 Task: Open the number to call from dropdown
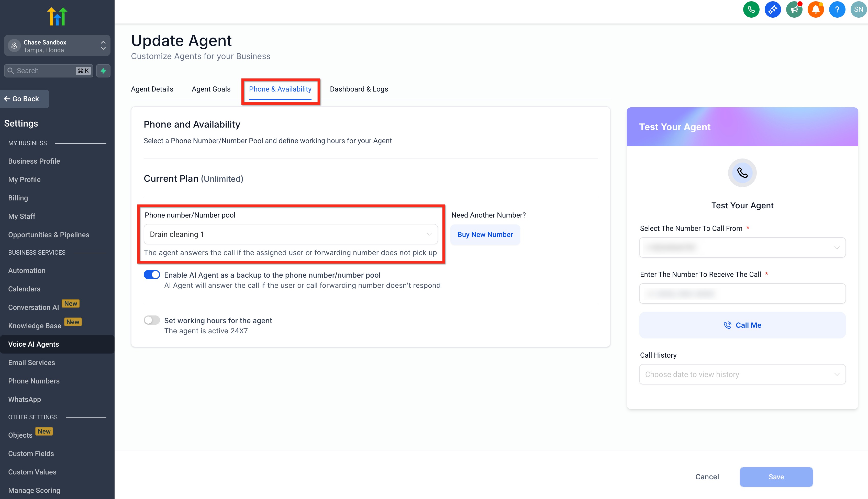tap(742, 247)
